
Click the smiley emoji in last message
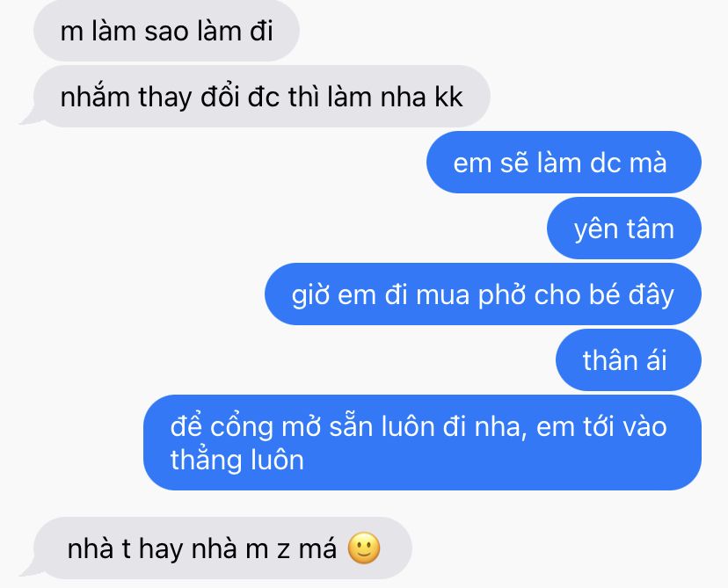click(364, 548)
